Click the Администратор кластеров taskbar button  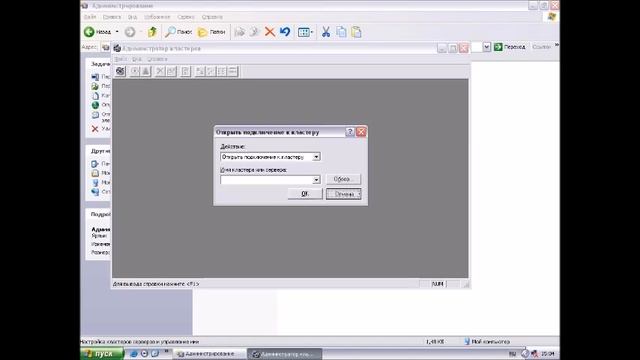pyautogui.click(x=284, y=354)
